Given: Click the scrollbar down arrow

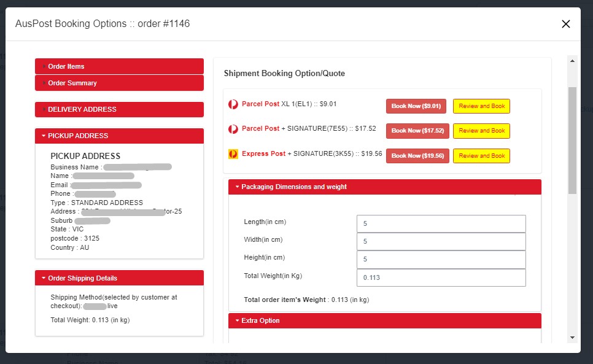Looking at the screenshot, I should pyautogui.click(x=572, y=338).
